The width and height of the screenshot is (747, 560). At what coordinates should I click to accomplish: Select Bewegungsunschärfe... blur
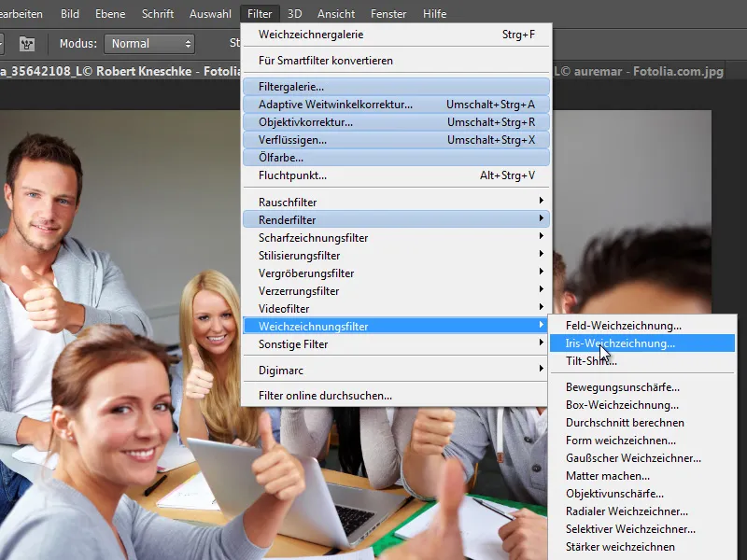pos(642,387)
